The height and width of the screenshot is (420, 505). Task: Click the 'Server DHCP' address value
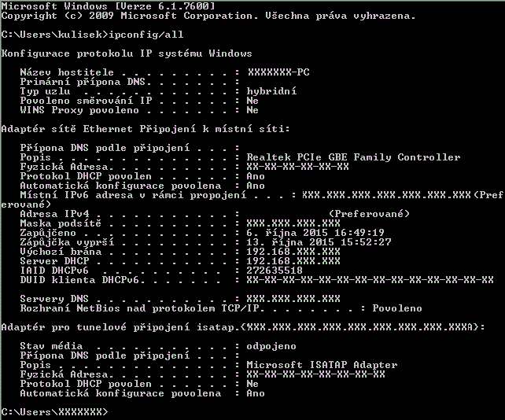pos(293,261)
